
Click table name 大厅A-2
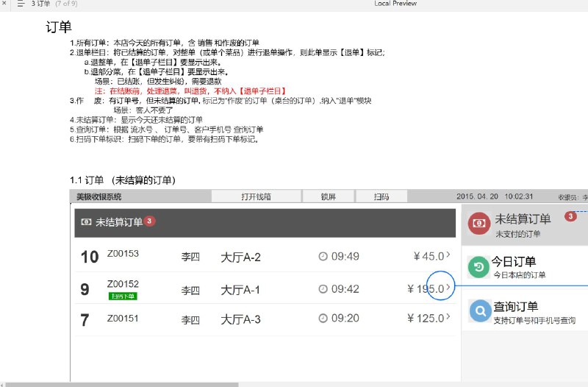pos(240,257)
